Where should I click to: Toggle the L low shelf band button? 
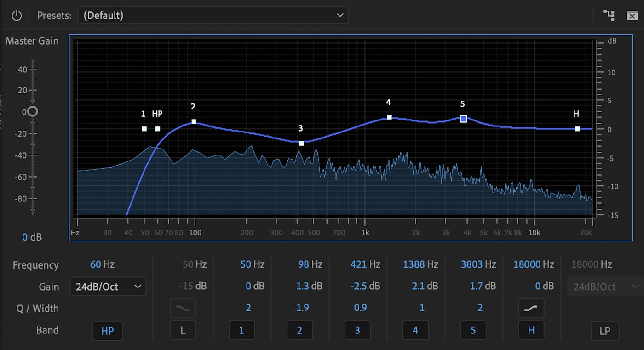tap(183, 330)
